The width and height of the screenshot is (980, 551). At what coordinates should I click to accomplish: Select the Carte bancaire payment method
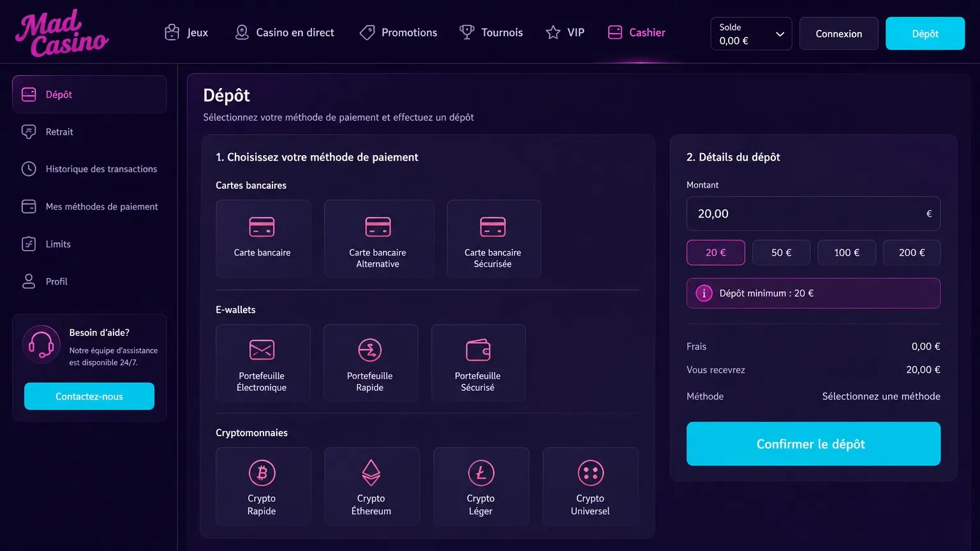tap(264, 239)
